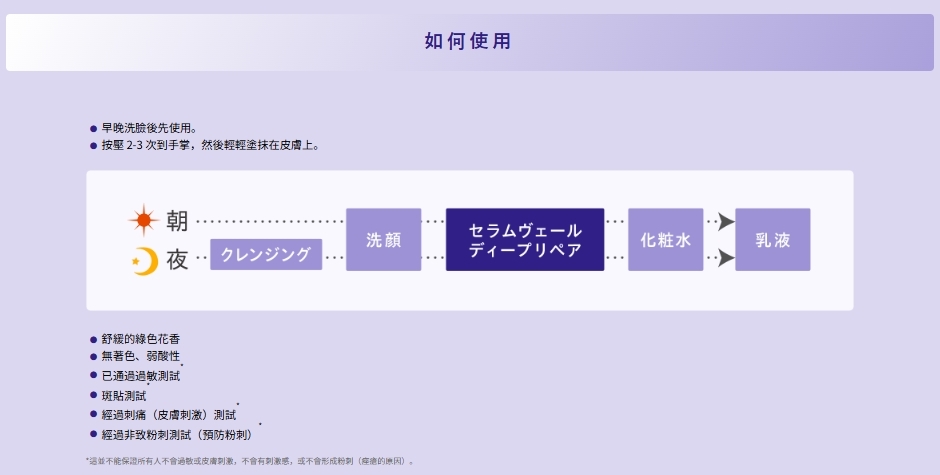Screen dimensions: 940x475
Task: Select the 化粧水 step box
Action: click(665, 239)
